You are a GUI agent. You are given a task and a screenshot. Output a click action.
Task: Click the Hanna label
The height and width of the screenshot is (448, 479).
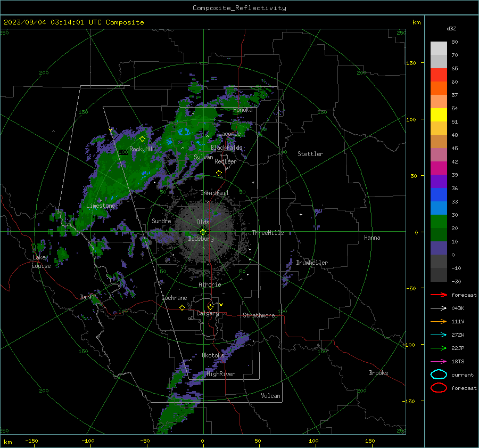[x=372, y=238]
